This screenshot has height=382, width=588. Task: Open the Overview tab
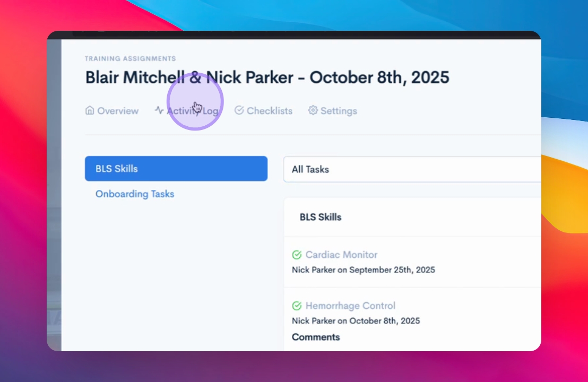112,110
